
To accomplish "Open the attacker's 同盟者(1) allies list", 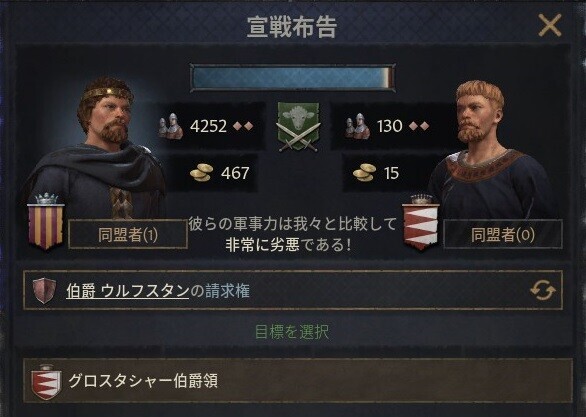I will coord(128,235).
